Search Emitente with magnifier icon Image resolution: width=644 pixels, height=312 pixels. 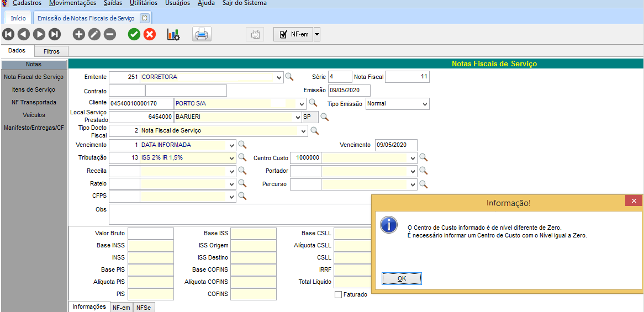(x=289, y=77)
